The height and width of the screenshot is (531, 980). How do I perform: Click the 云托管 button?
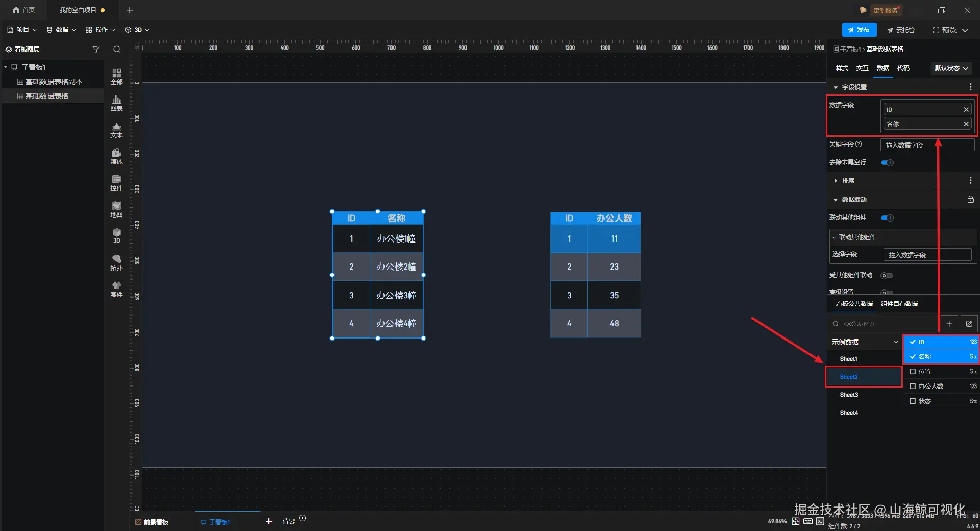point(901,30)
